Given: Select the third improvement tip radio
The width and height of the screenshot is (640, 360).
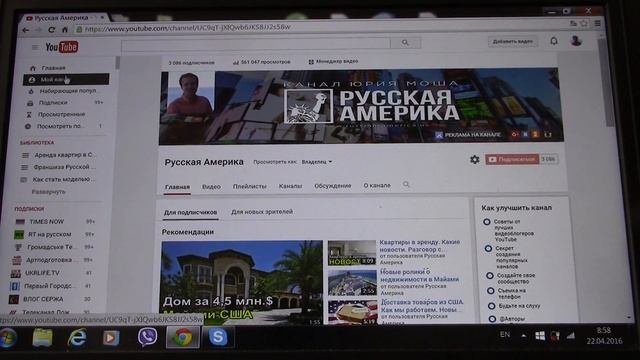Looking at the screenshot, I should pyautogui.click(x=490, y=276).
